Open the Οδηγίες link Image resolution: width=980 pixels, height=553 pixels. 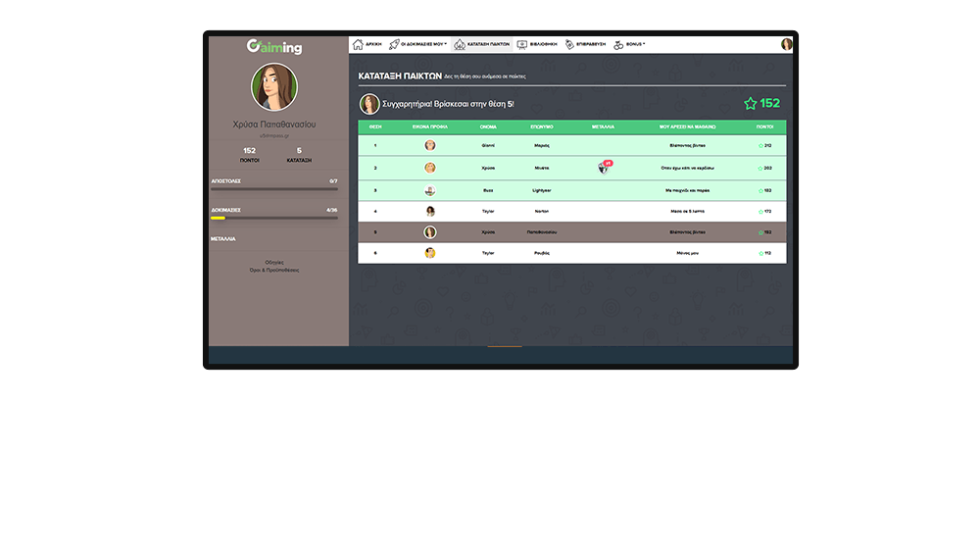tap(274, 263)
